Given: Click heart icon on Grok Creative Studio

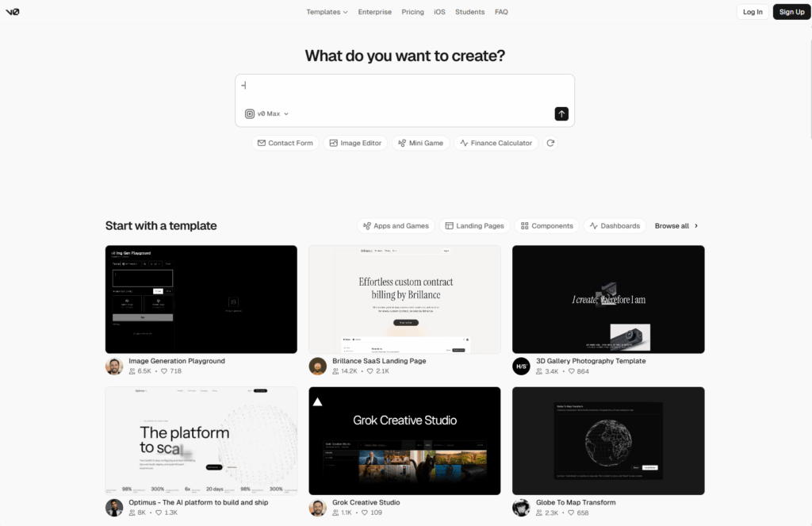Looking at the screenshot, I should [365, 513].
